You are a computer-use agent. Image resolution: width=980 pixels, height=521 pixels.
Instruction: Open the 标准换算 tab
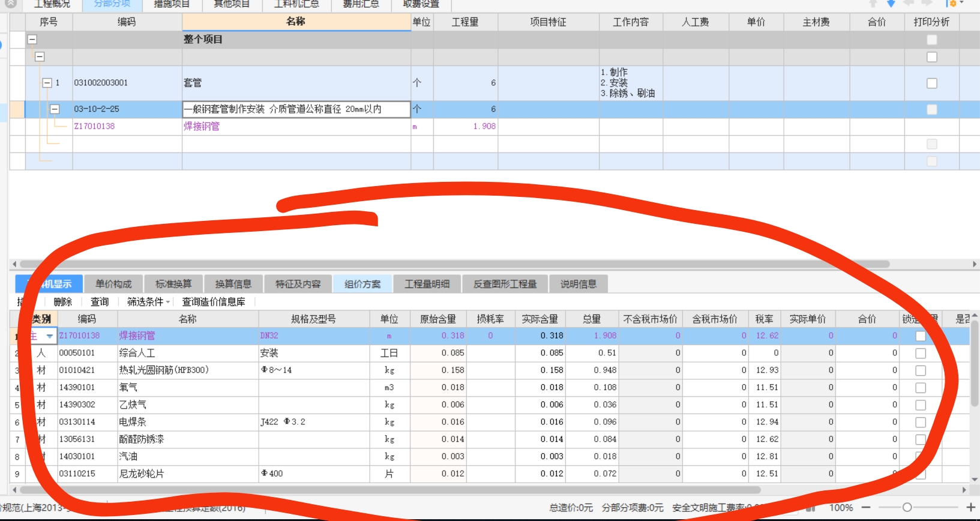click(173, 284)
